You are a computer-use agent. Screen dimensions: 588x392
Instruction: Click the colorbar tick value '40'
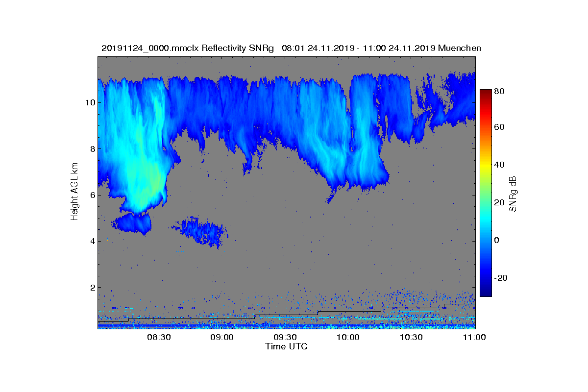pos(500,165)
